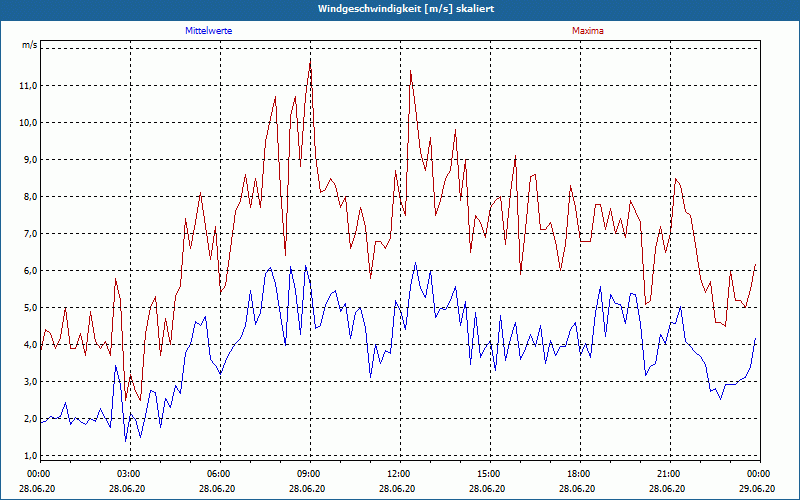Click the 06:00 time axis label
This screenshot has height=500, width=800.
coord(220,474)
